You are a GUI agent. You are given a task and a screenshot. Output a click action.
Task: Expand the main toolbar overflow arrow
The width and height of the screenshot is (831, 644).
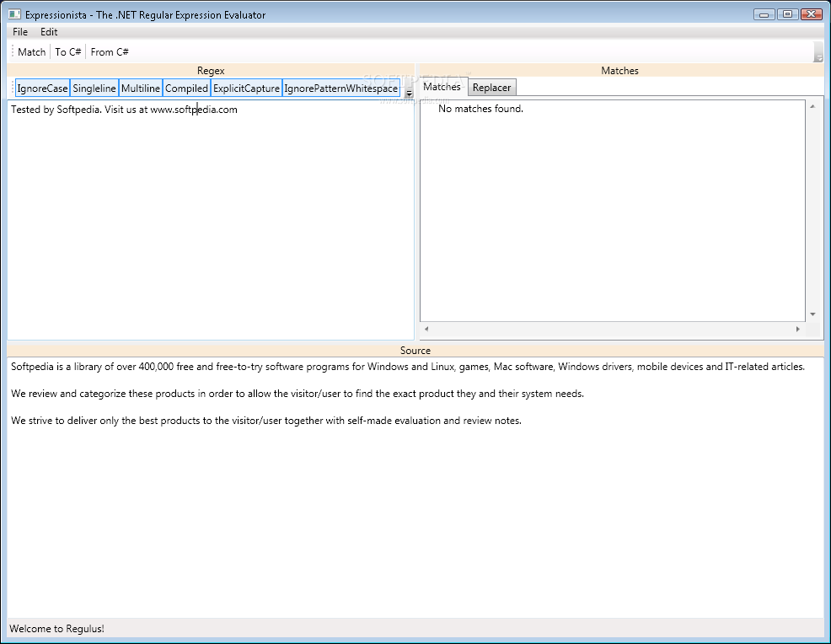click(819, 52)
